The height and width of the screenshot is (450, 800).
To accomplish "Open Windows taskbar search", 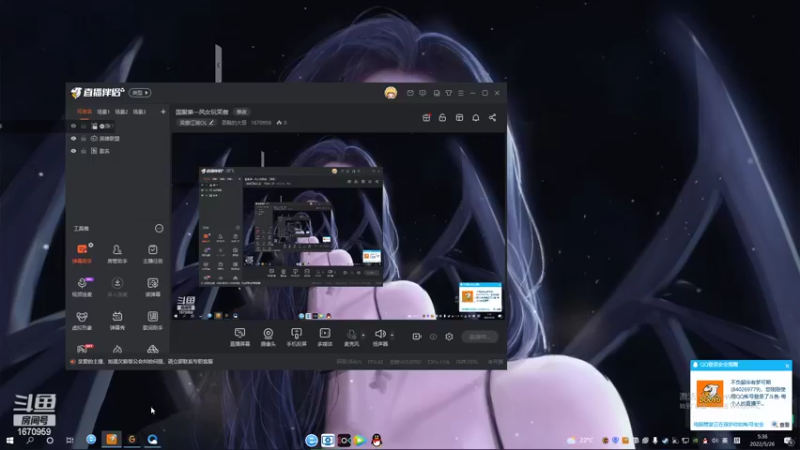I will 30,440.
